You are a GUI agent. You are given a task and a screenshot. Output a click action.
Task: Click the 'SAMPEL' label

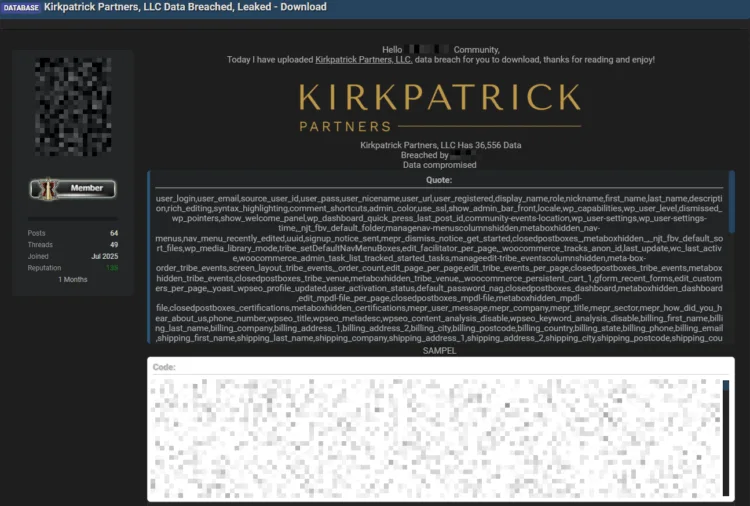coord(440,351)
